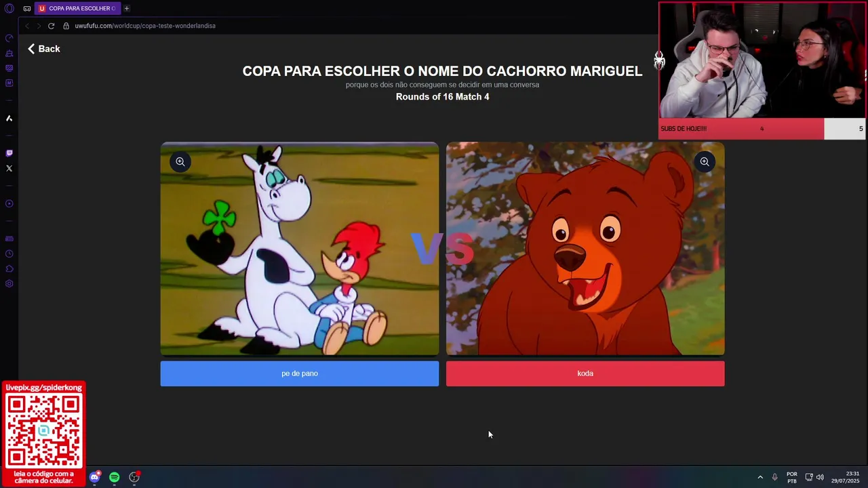This screenshot has height=488, width=868.
Task: Vote for koda button
Action: pos(585,373)
